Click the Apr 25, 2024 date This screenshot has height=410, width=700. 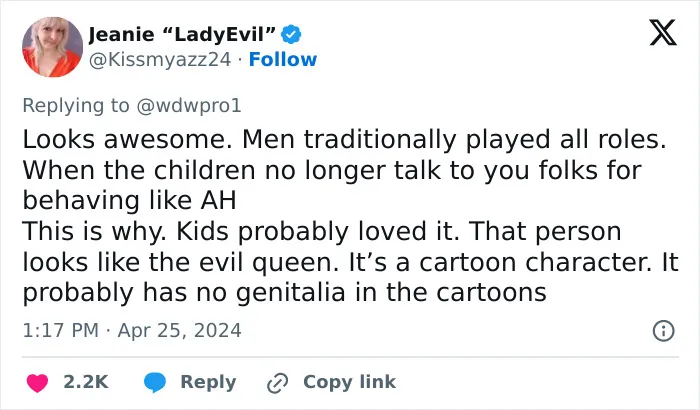tap(179, 331)
